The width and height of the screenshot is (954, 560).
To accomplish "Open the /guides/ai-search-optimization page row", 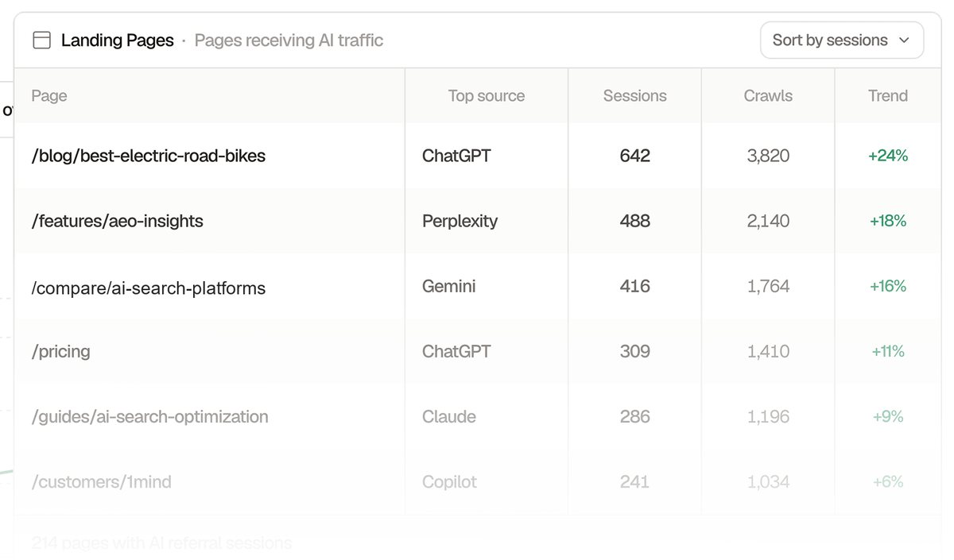I will click(x=477, y=416).
